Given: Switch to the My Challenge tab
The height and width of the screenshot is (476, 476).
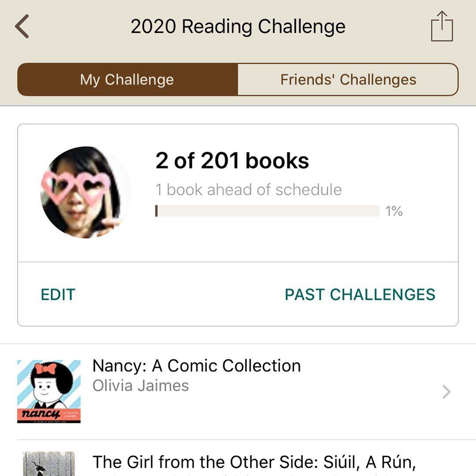Looking at the screenshot, I should (127, 80).
